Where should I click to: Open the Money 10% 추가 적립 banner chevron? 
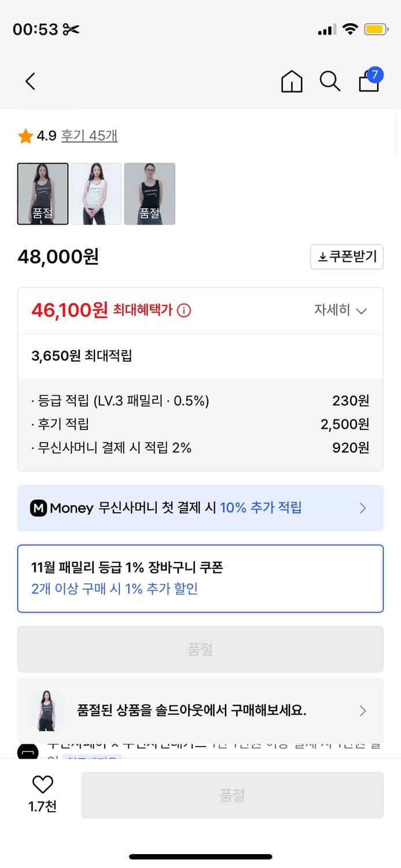[x=363, y=508]
